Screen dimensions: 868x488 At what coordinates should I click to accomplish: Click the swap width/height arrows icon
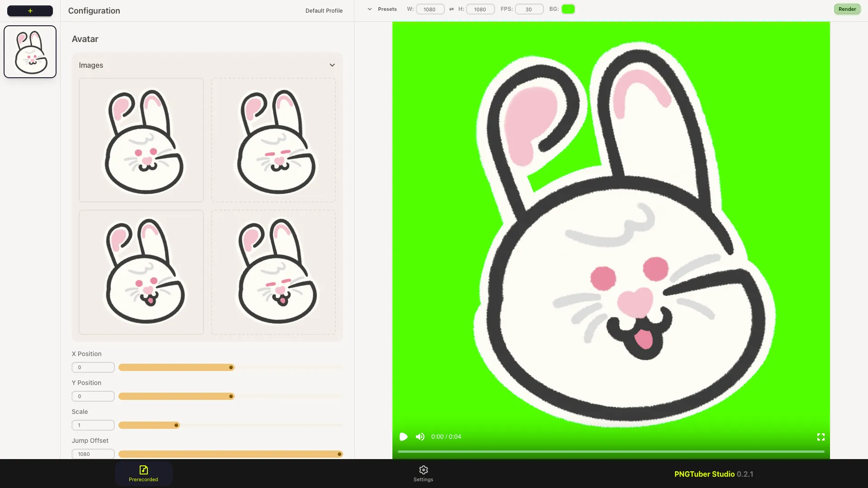click(x=451, y=9)
